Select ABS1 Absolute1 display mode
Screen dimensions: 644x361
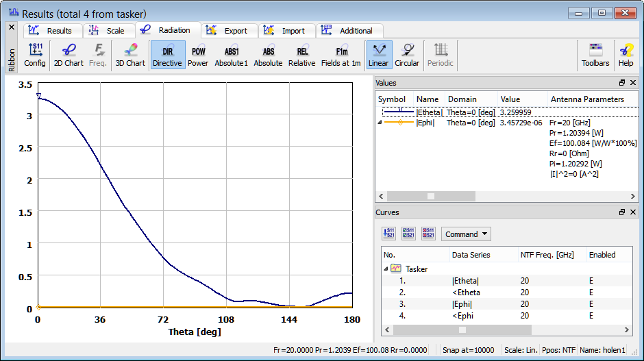(232, 55)
